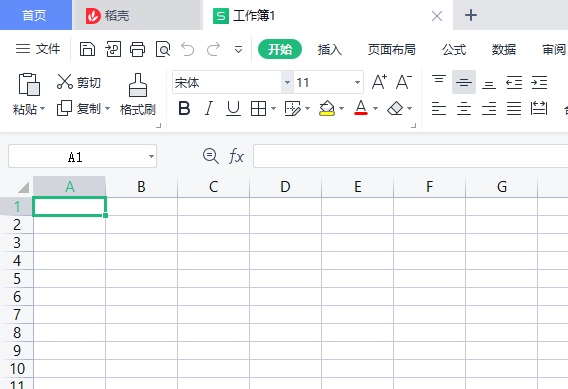
Task: Click the Print icon
Action: [x=138, y=49]
